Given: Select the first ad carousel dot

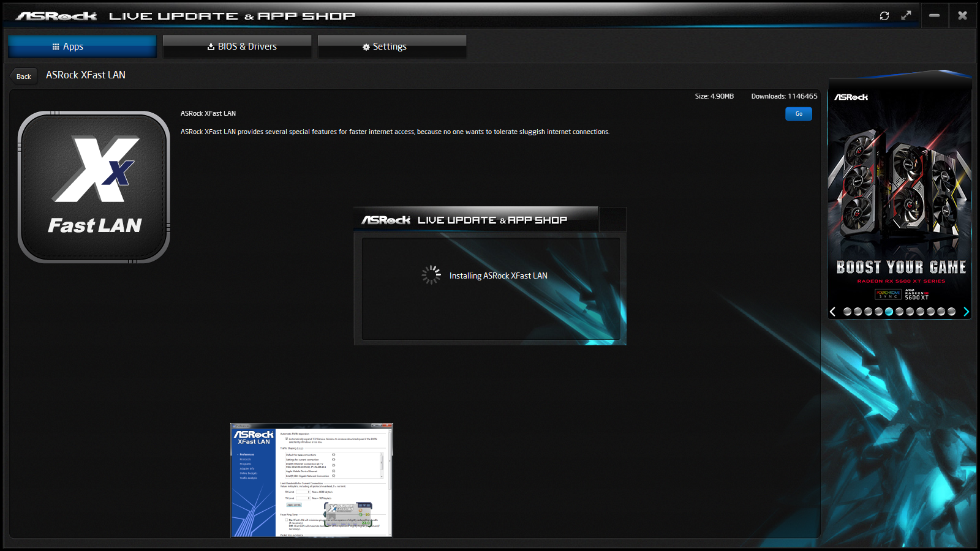Looking at the screenshot, I should tap(847, 312).
